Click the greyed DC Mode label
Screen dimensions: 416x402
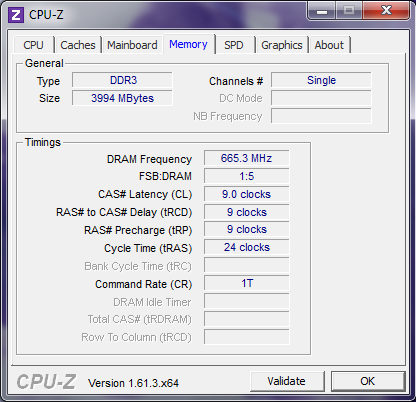241,98
